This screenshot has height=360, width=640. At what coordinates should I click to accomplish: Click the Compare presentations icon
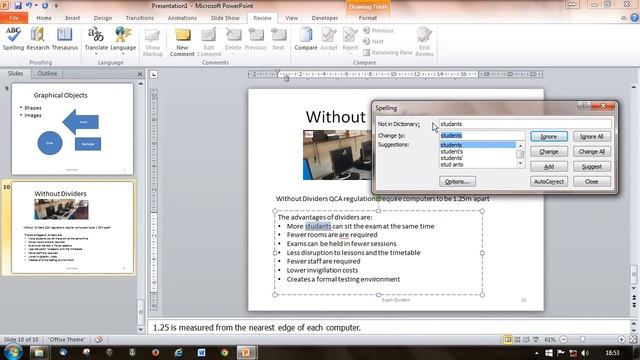pyautogui.click(x=306, y=40)
